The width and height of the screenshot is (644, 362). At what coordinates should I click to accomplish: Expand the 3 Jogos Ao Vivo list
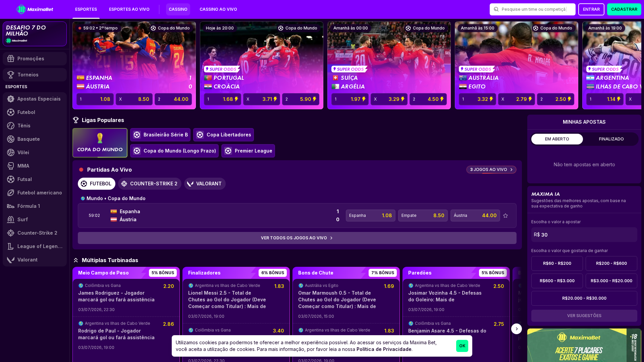tap(491, 170)
